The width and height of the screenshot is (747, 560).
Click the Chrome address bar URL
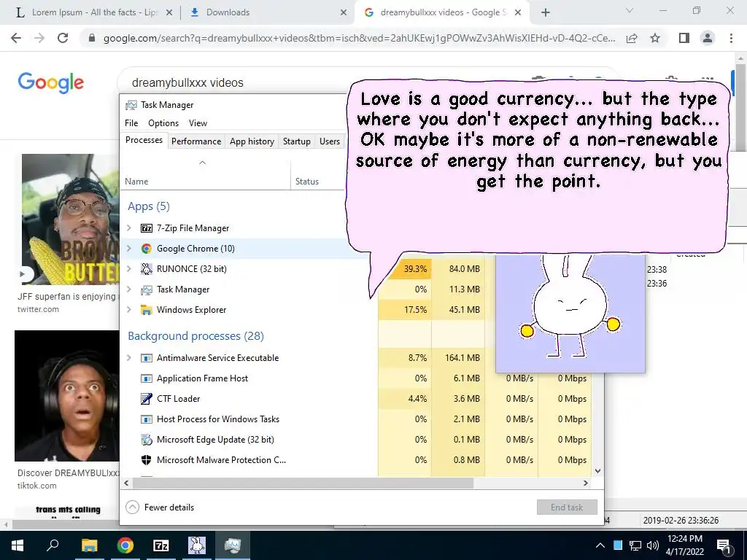click(359, 38)
